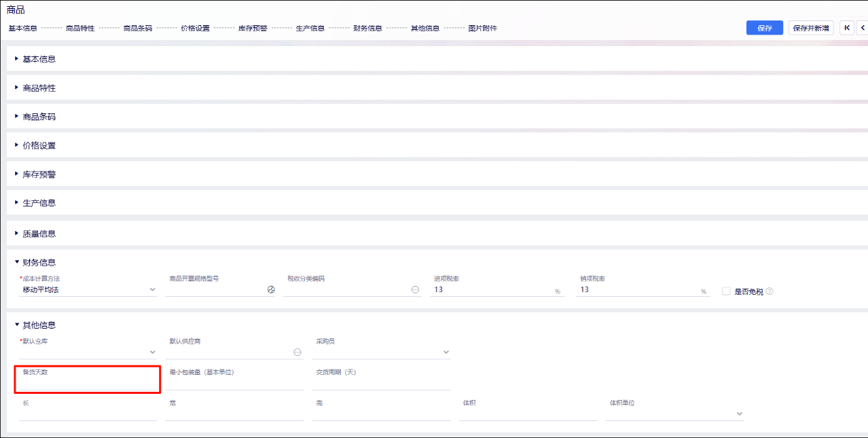Click the 高 input field
This screenshot has width=868, height=438.
382,414
